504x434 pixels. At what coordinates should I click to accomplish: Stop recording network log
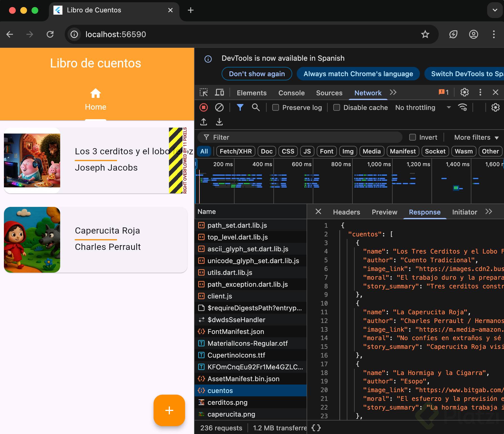point(204,107)
